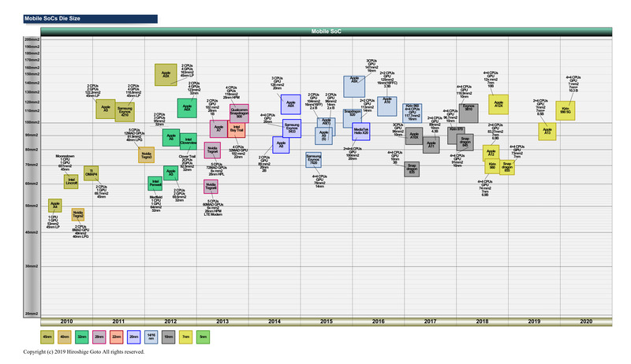Select the Exynos 9810 chip box
Viewport: 631px width, 364px height.
469,113
